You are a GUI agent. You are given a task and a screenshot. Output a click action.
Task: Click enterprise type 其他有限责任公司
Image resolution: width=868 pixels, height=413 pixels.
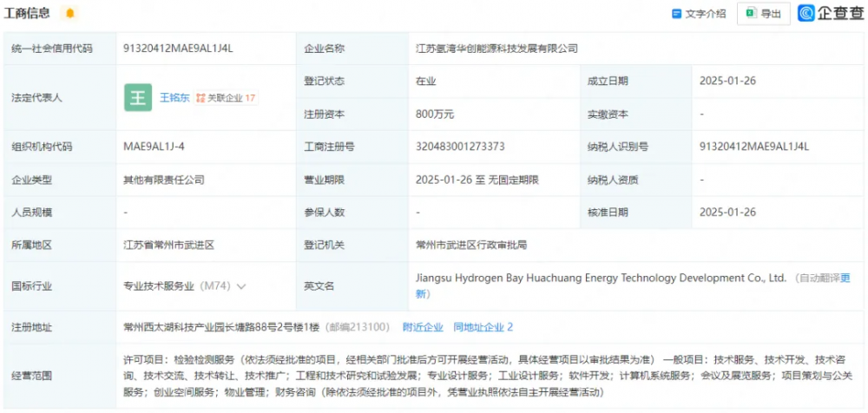164,180
